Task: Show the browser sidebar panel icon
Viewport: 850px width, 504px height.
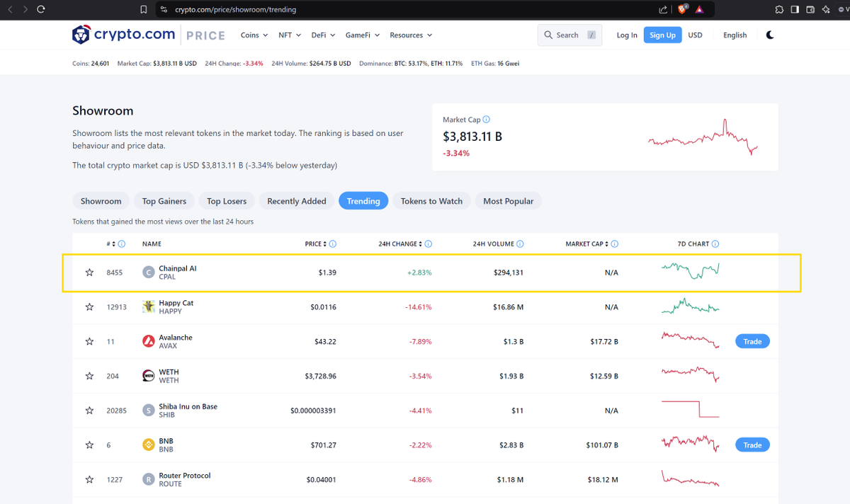Action: point(795,9)
